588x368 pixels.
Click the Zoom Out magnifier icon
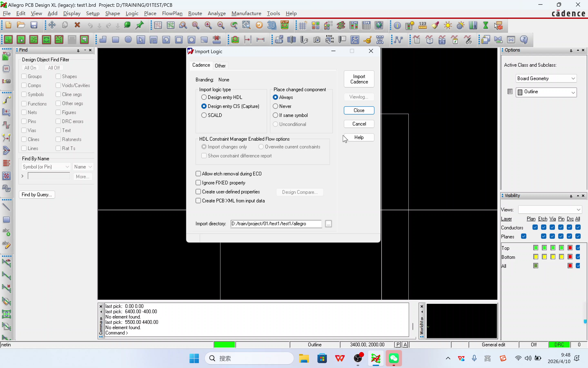221,25
